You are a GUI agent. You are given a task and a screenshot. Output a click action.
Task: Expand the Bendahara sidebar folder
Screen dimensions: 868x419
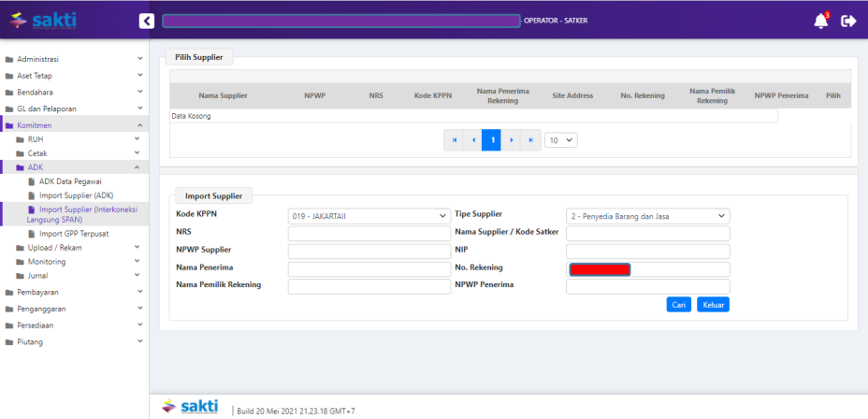point(74,92)
